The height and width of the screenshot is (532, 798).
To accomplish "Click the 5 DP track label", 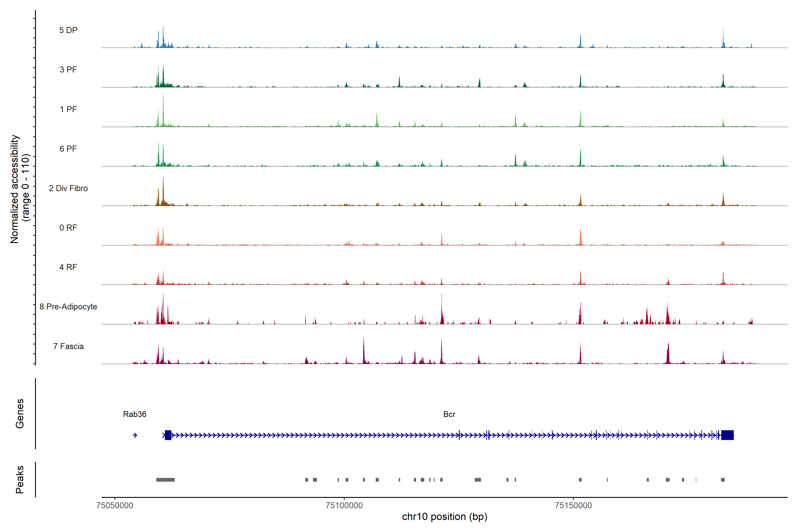I will tap(68, 30).
